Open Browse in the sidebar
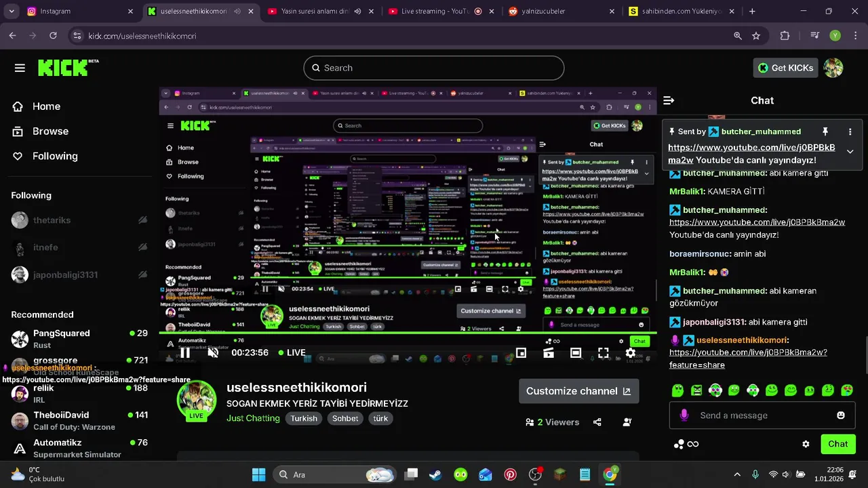 click(x=41, y=131)
